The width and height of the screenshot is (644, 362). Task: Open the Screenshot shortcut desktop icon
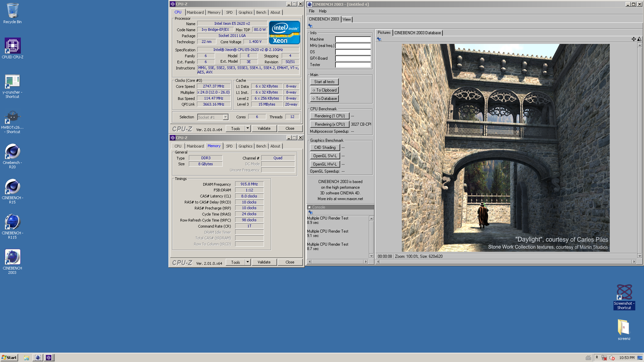(624, 297)
